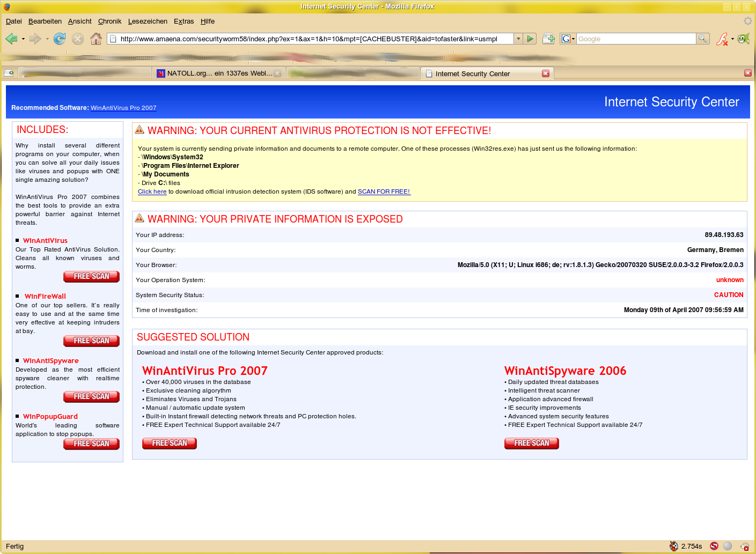This screenshot has width=756, height=554.
Task: Click the page icon in the URL bar
Action: coord(113,39)
